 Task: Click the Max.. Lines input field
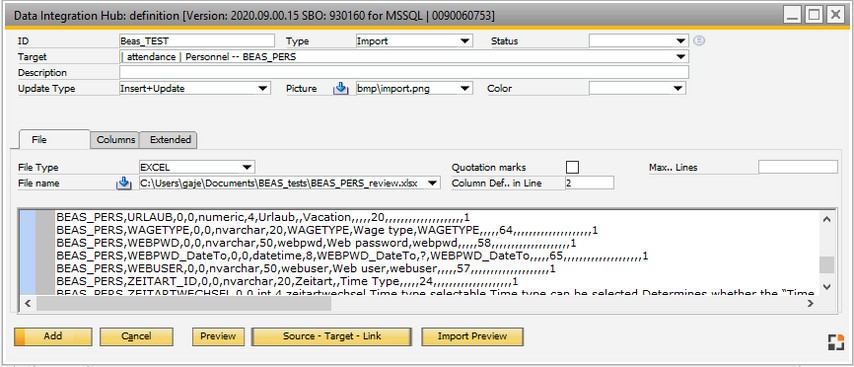tap(798, 167)
